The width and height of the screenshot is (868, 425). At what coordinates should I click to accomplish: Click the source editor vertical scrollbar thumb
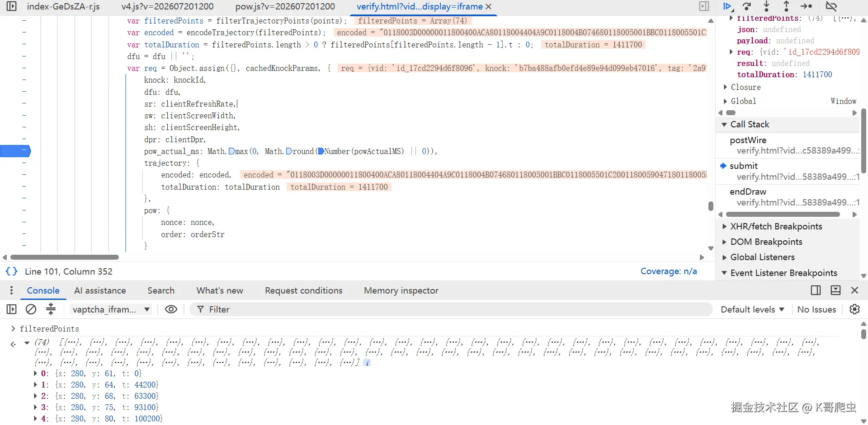tap(711, 206)
